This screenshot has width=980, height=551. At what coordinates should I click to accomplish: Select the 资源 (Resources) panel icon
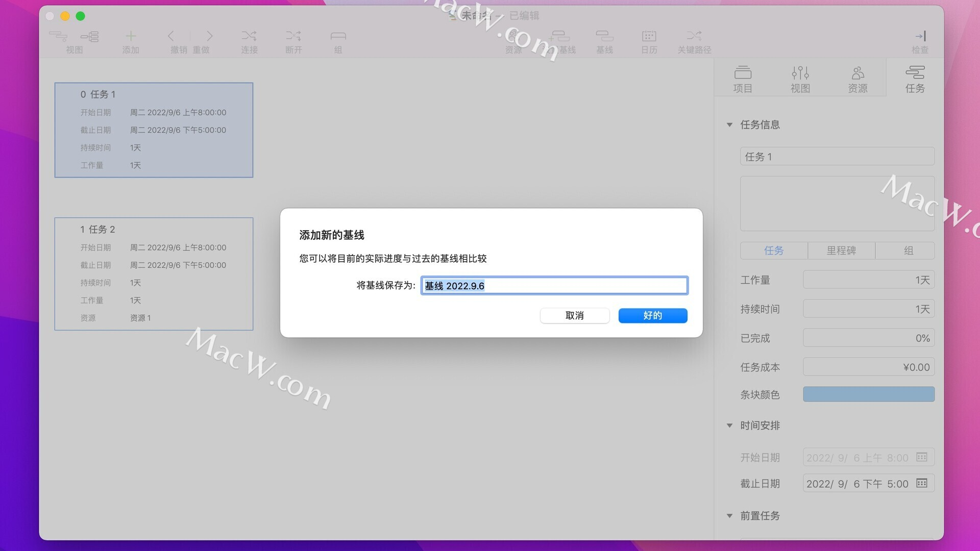(x=857, y=78)
